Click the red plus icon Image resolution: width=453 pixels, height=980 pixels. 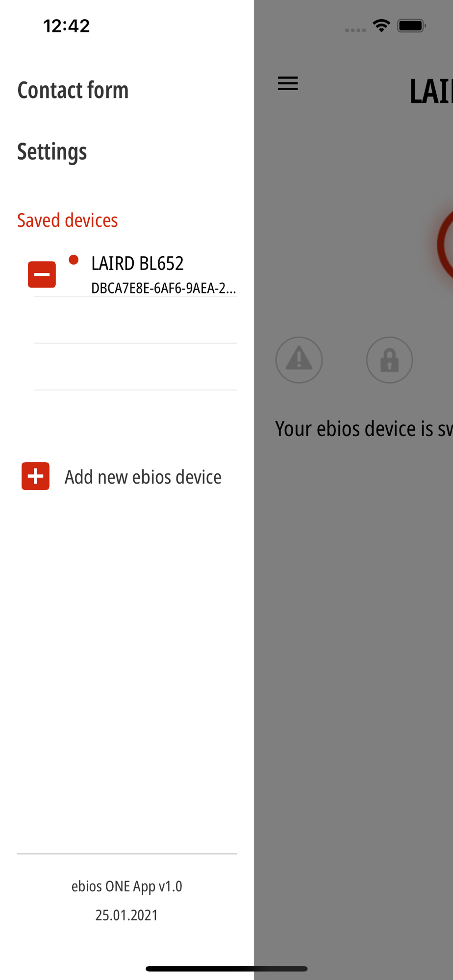click(35, 476)
